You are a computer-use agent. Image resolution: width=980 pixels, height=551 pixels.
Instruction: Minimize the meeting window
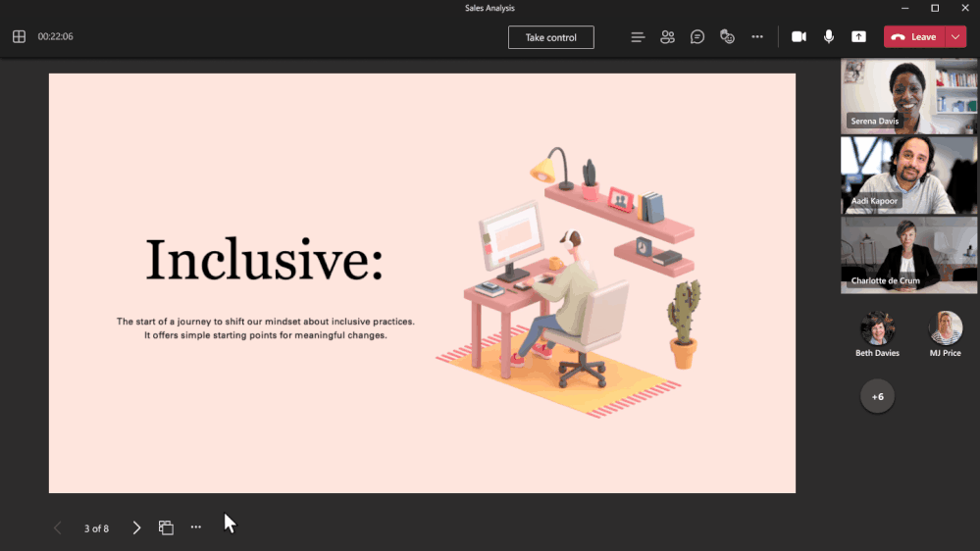(905, 8)
